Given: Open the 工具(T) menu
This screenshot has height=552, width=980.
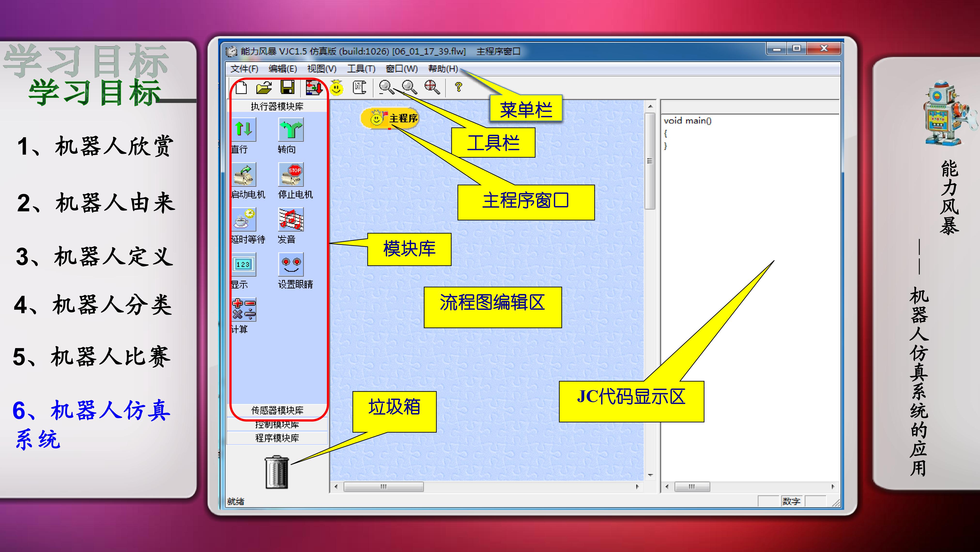Looking at the screenshot, I should coord(361,69).
